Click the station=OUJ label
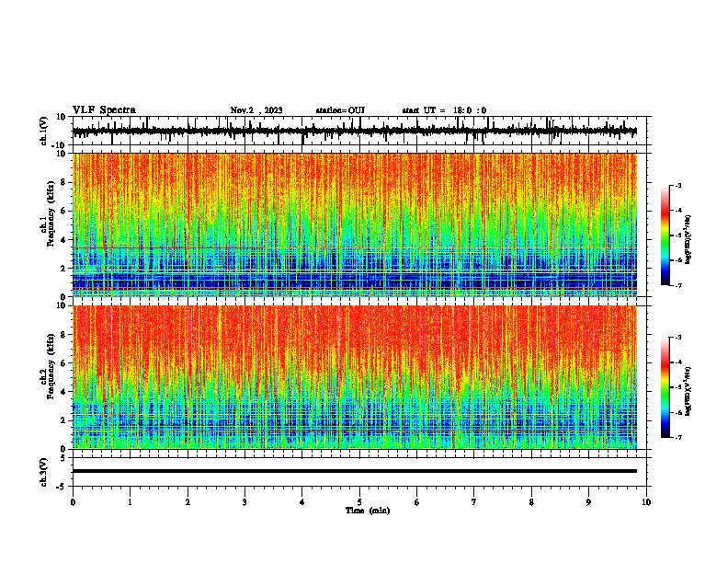This screenshot has width=728, height=563. click(340, 110)
